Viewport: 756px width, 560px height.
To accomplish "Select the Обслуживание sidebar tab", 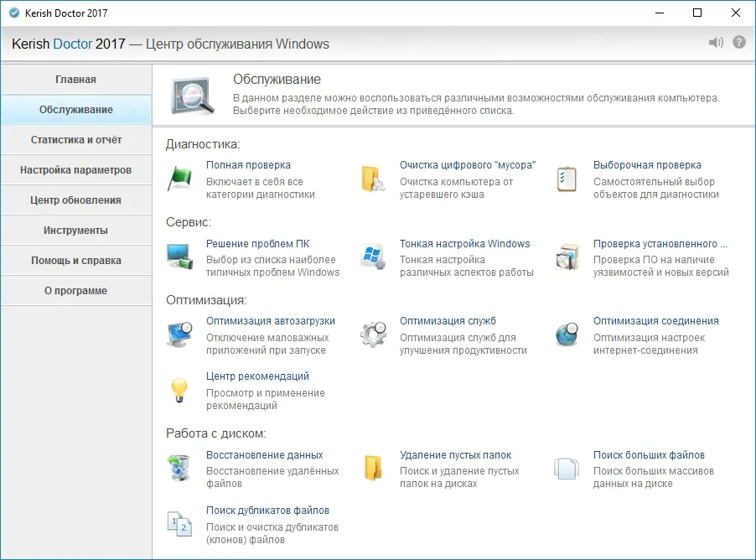I will tap(75, 110).
